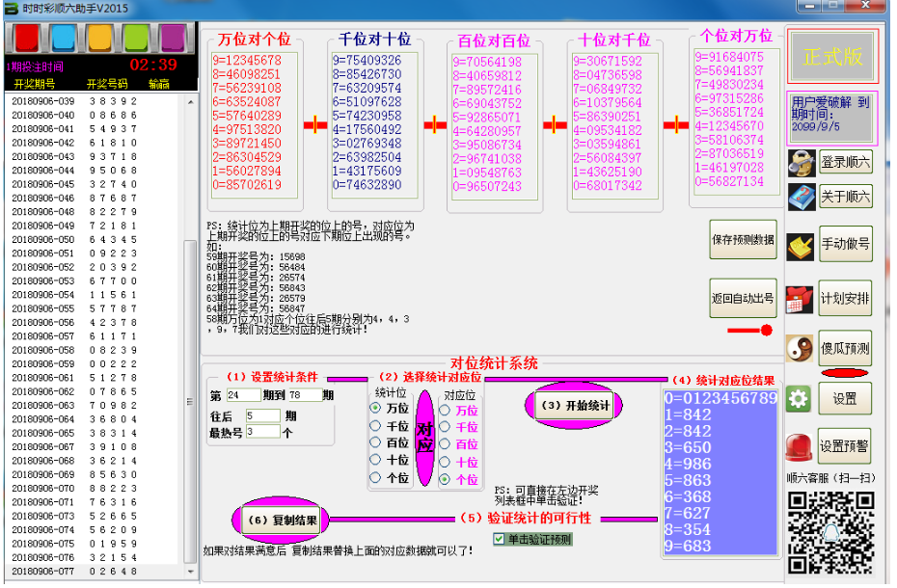Click the padlock icon beside 登录顺六

(801, 162)
